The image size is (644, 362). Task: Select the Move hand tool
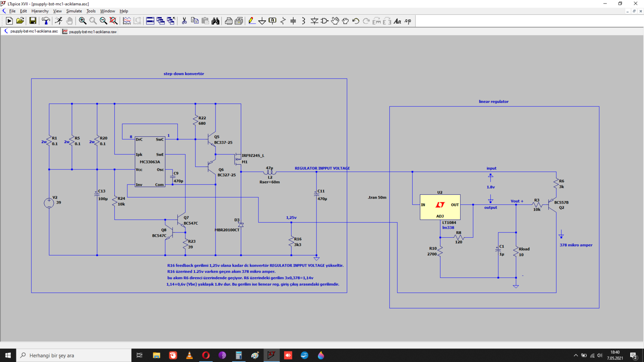[335, 21]
